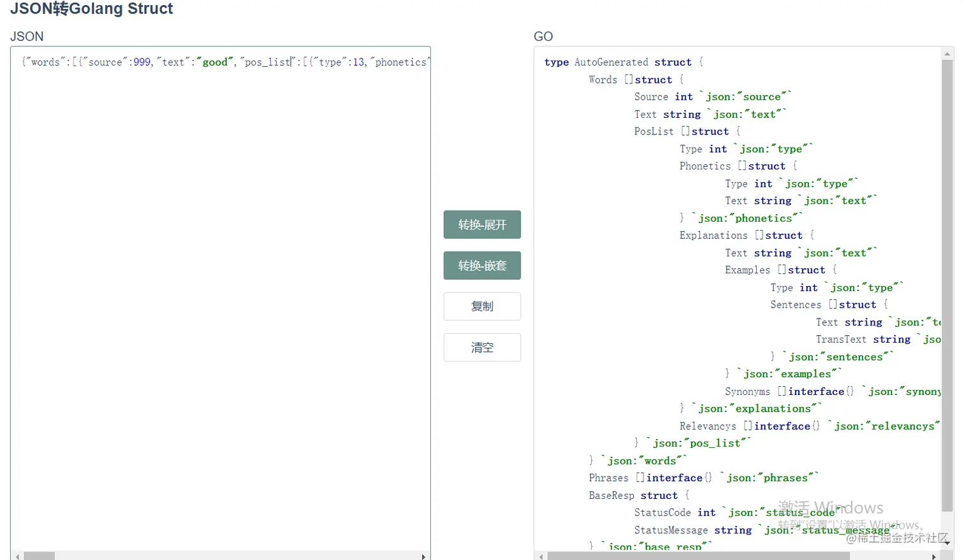The image size is (964, 560).
Task: Click the closing json:"explanations" tag line
Action: (x=750, y=408)
